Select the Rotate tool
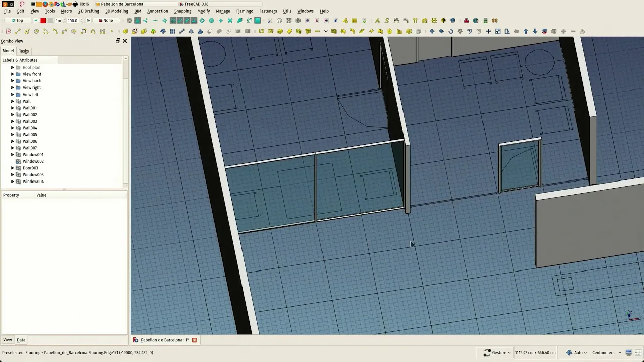Viewport: 644px width, 362px height. (x=451, y=31)
